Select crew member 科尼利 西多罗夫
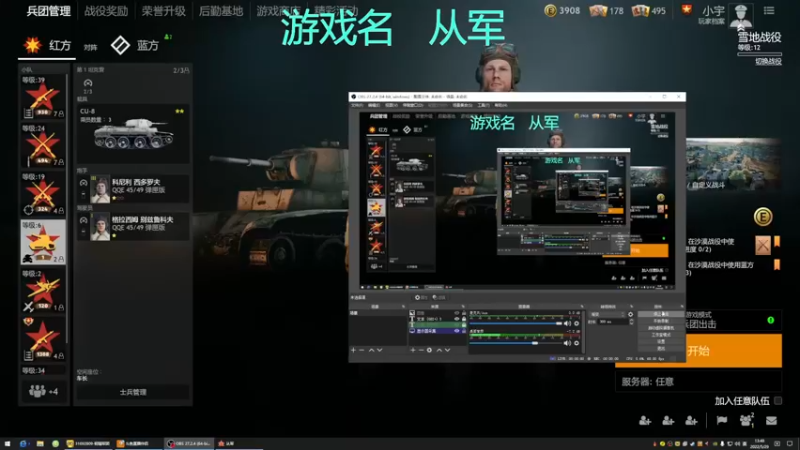This screenshot has height=450, width=800. click(133, 189)
